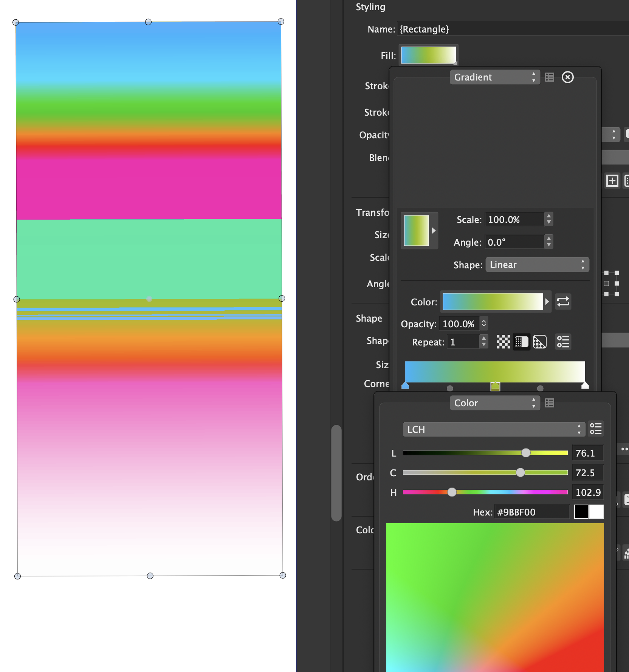Viewport: 629px width, 672px height.
Task: Click the black color swatch beside Hex
Action: 581,512
